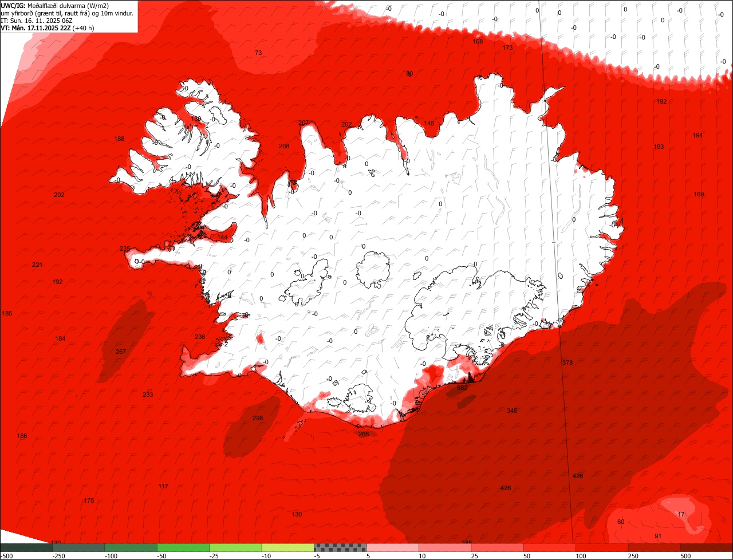The height and width of the screenshot is (560, 733).
Task: Click the light green swatch between -25 and -10
Action: (236, 547)
